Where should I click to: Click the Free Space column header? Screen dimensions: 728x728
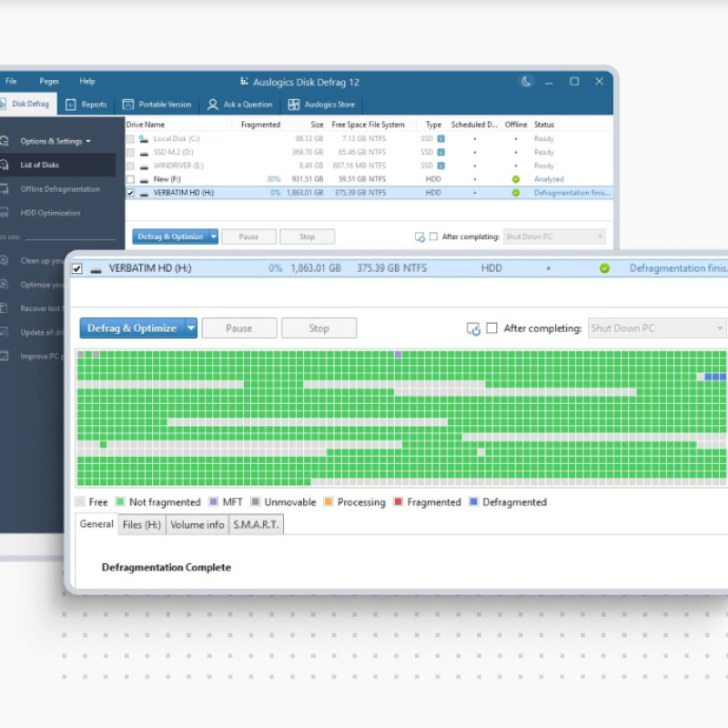coord(349,125)
